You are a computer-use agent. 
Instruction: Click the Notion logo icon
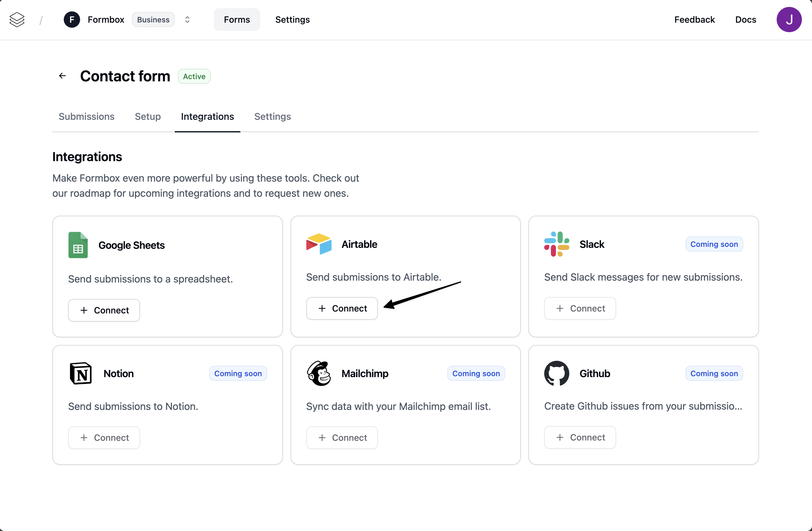pyautogui.click(x=80, y=373)
